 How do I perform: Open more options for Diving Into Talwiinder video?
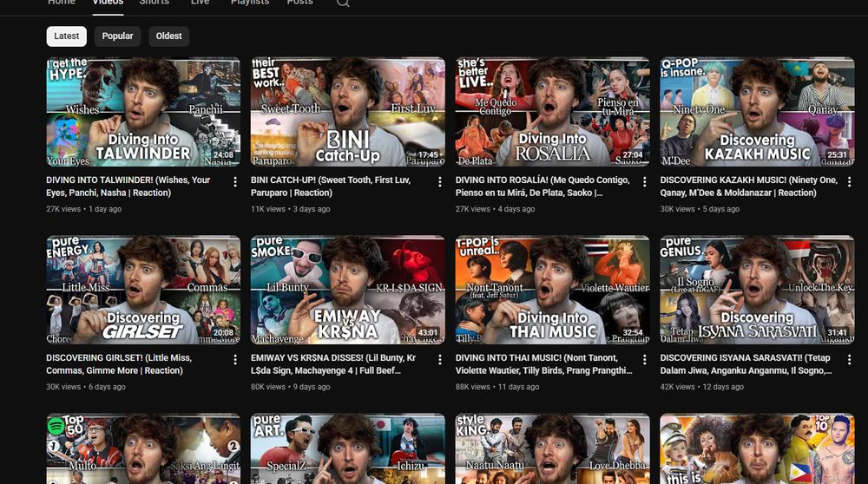[x=235, y=181]
